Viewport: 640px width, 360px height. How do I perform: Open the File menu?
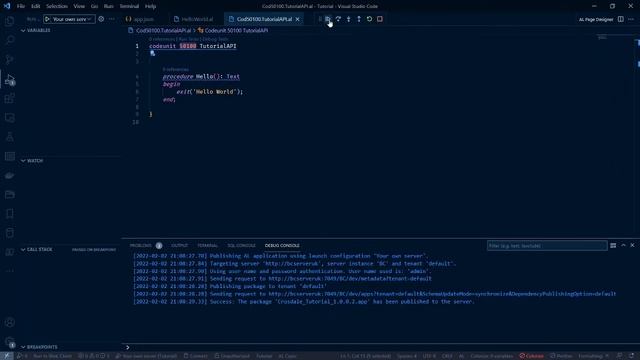[x=21, y=6]
